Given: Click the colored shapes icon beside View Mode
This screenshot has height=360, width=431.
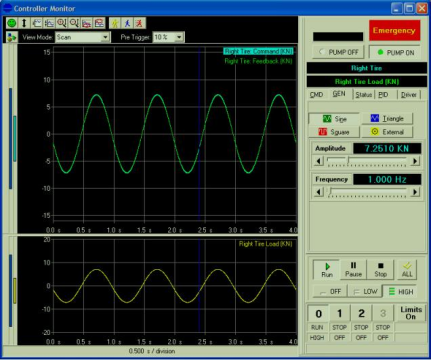Looking at the screenshot, I should pyautogui.click(x=12, y=37).
